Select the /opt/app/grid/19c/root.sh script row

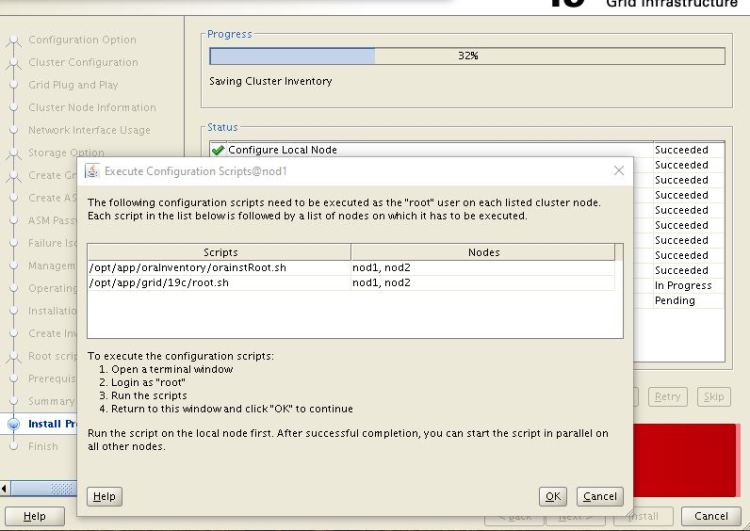[x=219, y=283]
